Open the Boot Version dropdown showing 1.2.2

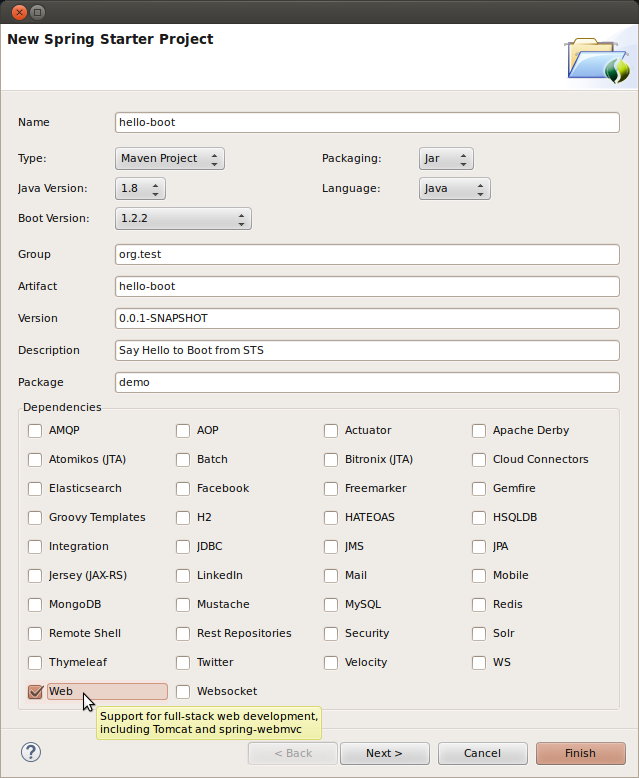(x=183, y=218)
